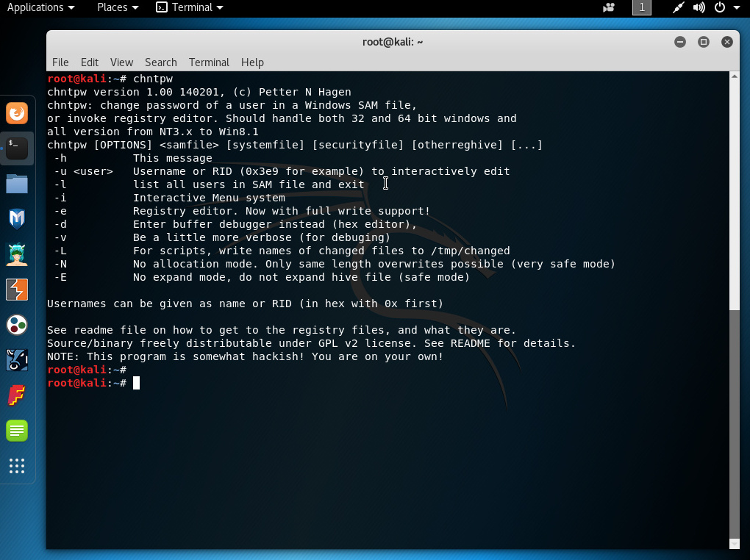Show all applications grid
Viewport: 750px width, 560px height.
[x=17, y=466]
